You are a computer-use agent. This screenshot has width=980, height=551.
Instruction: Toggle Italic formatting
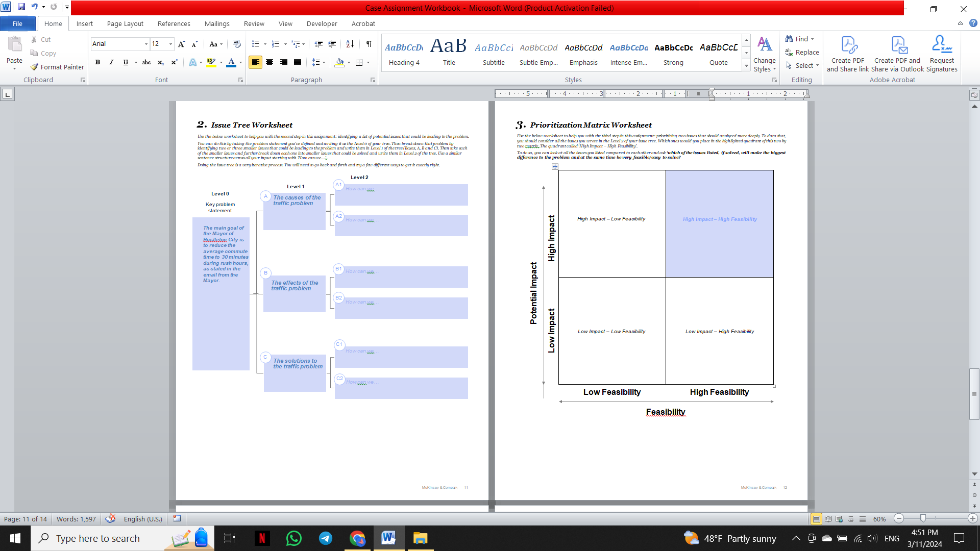(x=111, y=62)
